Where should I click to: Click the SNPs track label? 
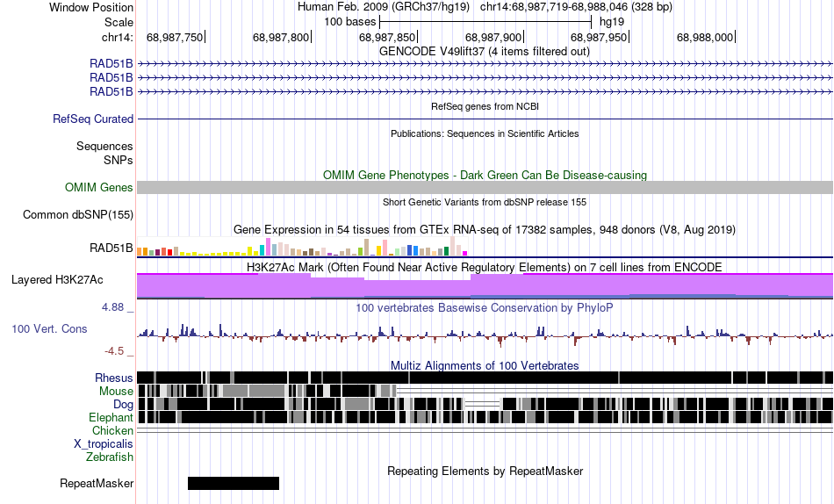[x=119, y=160]
